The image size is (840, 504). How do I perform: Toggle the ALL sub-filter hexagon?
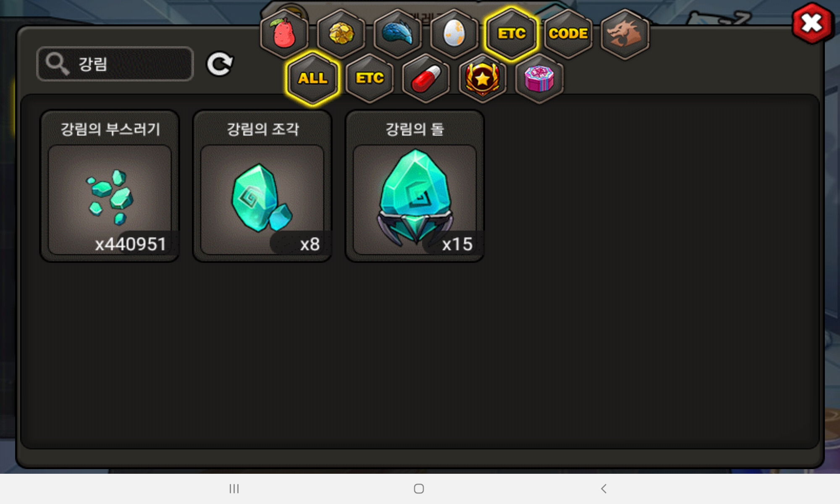313,78
